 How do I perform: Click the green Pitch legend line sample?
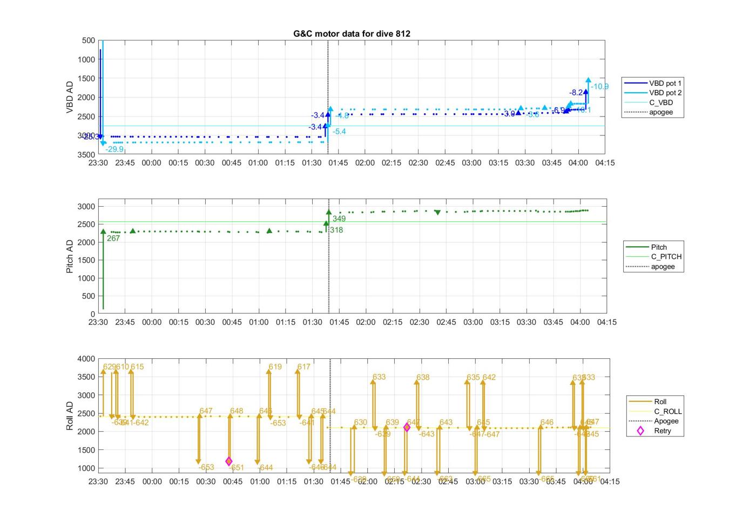coord(637,247)
